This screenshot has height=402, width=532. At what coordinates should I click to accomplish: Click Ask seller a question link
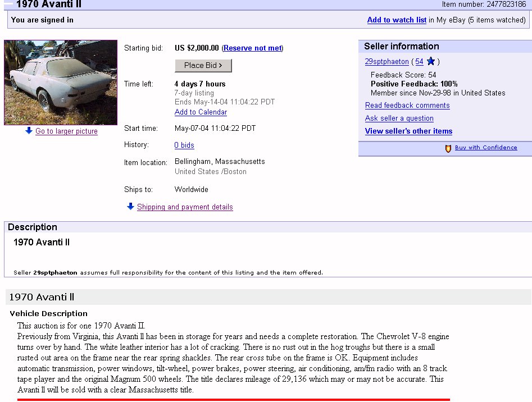click(399, 118)
